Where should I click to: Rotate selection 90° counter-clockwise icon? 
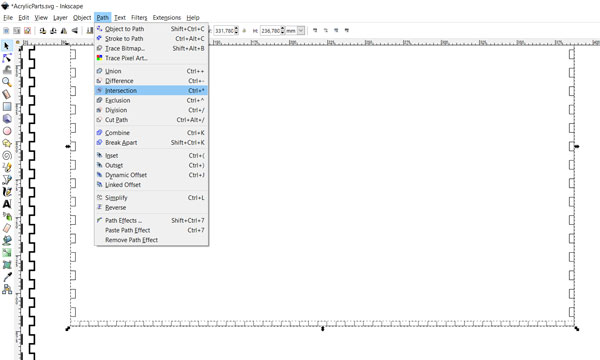click(43, 30)
